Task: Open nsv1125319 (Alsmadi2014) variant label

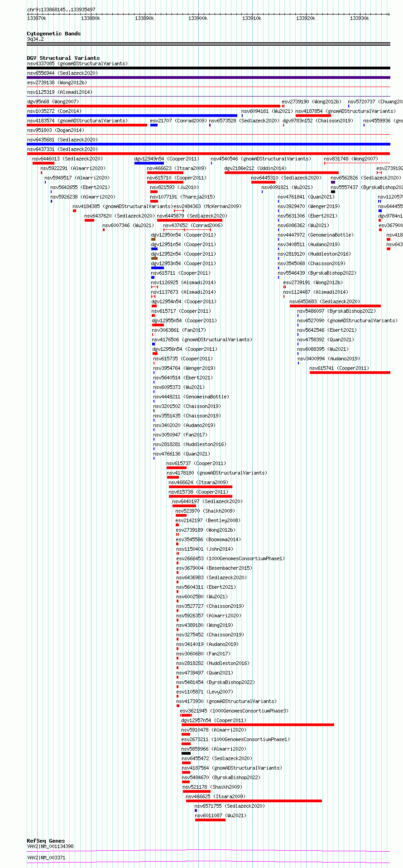Action: 60,92
